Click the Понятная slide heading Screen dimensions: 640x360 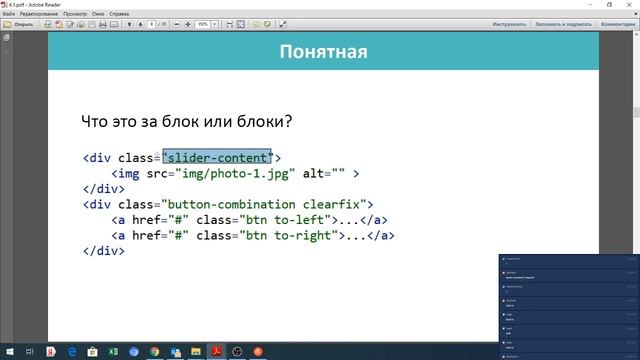[323, 52]
